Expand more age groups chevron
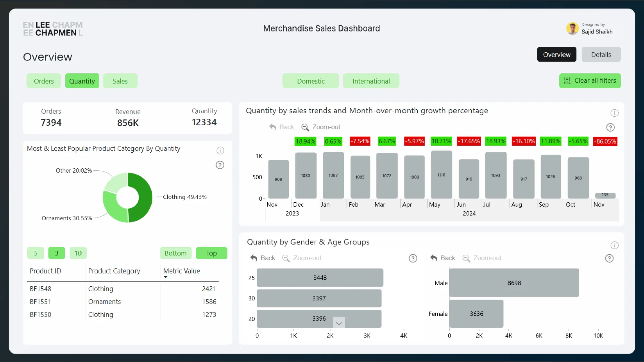The width and height of the screenshot is (644, 362). point(339,323)
